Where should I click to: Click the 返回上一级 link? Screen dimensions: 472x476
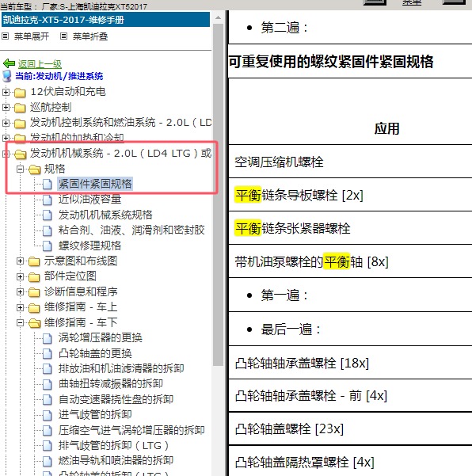click(x=40, y=64)
